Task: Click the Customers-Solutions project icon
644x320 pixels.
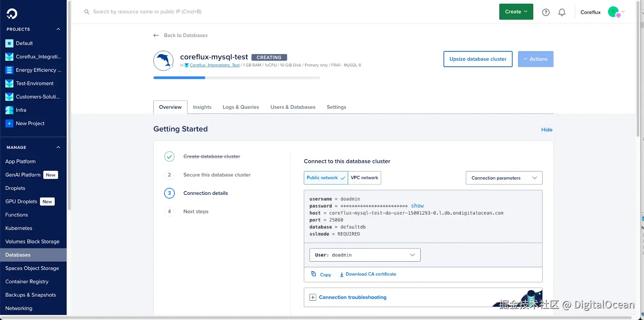Action: [9, 97]
